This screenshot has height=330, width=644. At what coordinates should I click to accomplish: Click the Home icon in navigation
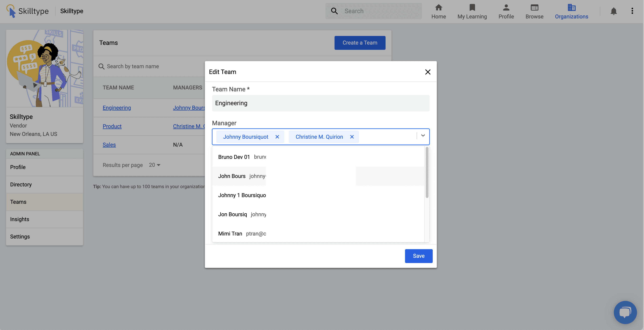pos(439,8)
